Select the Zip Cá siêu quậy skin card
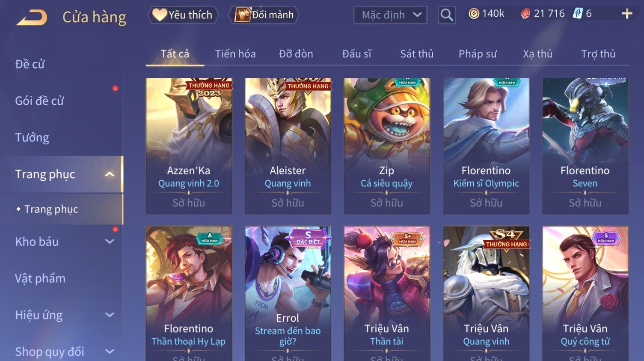This screenshot has width=644, height=361. 387,146
